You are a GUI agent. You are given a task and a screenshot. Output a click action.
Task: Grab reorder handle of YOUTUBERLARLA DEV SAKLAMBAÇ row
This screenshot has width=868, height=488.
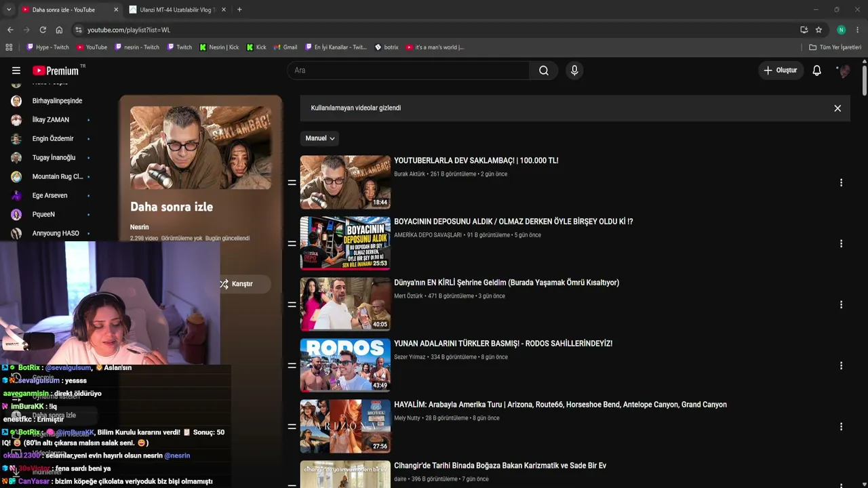(292, 183)
